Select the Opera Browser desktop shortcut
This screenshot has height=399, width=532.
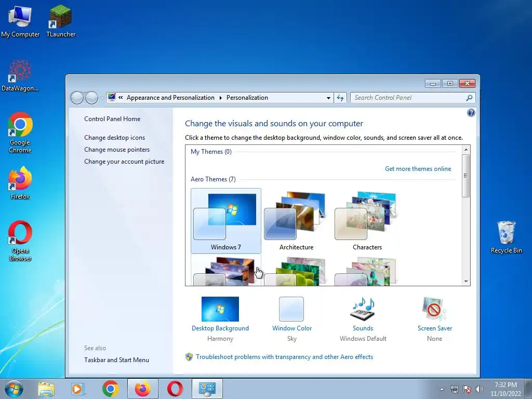point(20,241)
